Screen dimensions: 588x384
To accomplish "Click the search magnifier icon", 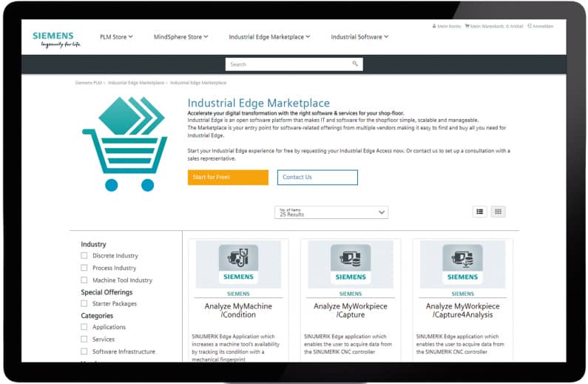I will pyautogui.click(x=355, y=64).
